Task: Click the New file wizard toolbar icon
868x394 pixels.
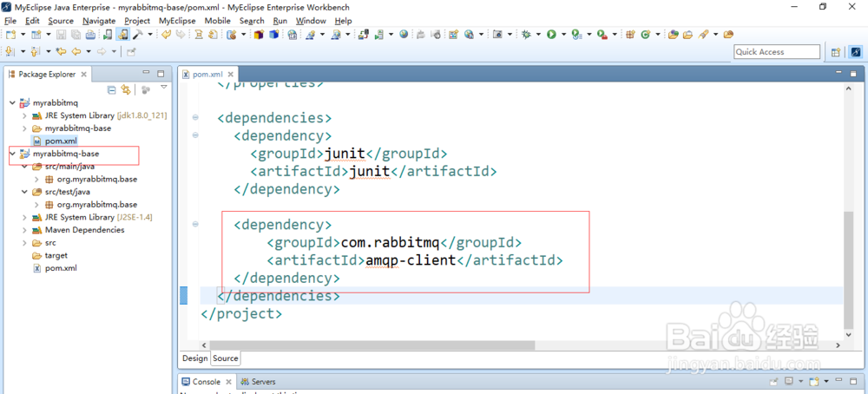Action: pyautogui.click(x=10, y=35)
